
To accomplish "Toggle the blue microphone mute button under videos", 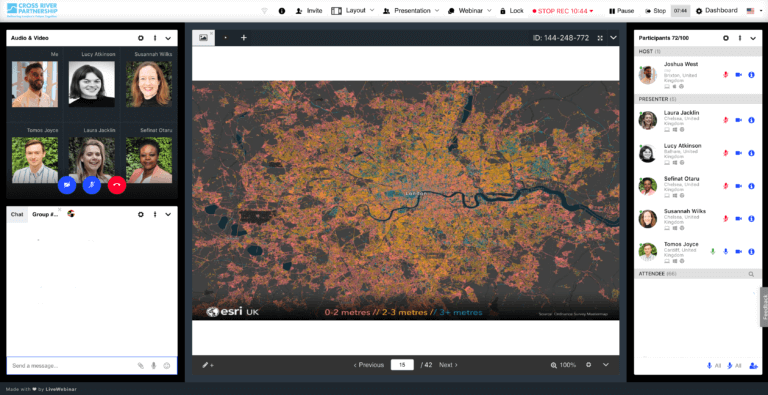I will pyautogui.click(x=92, y=185).
